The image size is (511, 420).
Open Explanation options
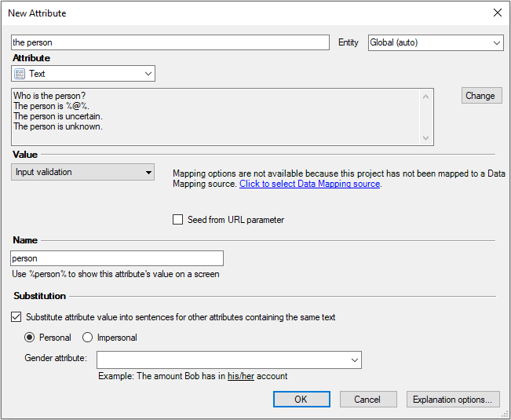click(453, 399)
